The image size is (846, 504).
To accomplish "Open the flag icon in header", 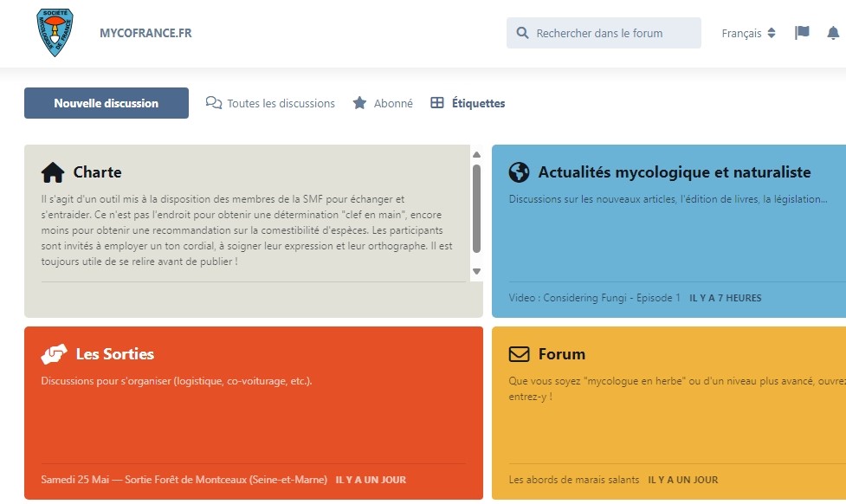I will [802, 33].
